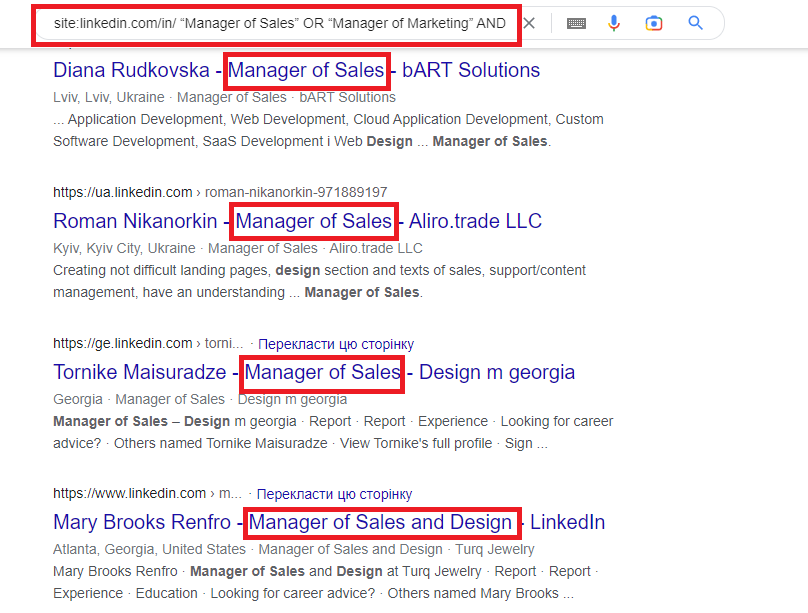The height and width of the screenshot is (613, 808).
Task: Open the on-screen keyboard input tool
Action: [x=576, y=22]
